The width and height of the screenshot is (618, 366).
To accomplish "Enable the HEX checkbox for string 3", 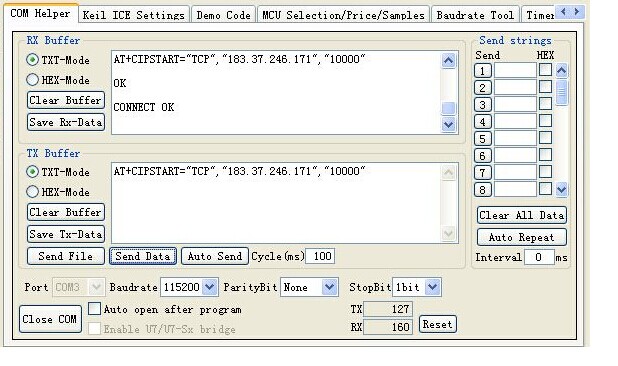I will coord(545,104).
